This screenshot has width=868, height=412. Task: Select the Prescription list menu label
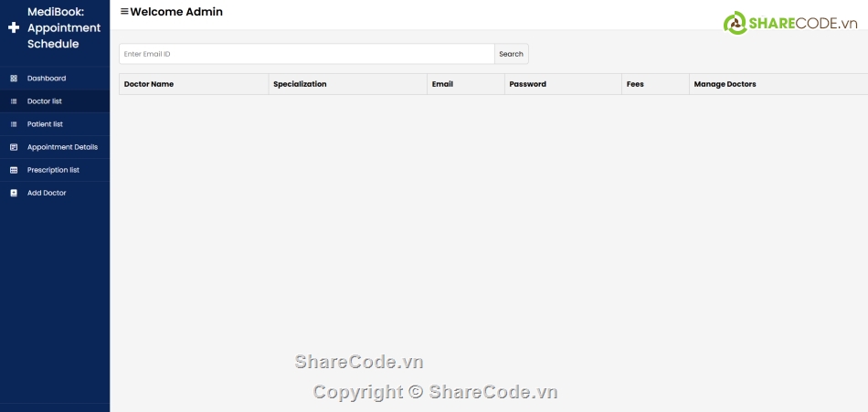[53, 170]
